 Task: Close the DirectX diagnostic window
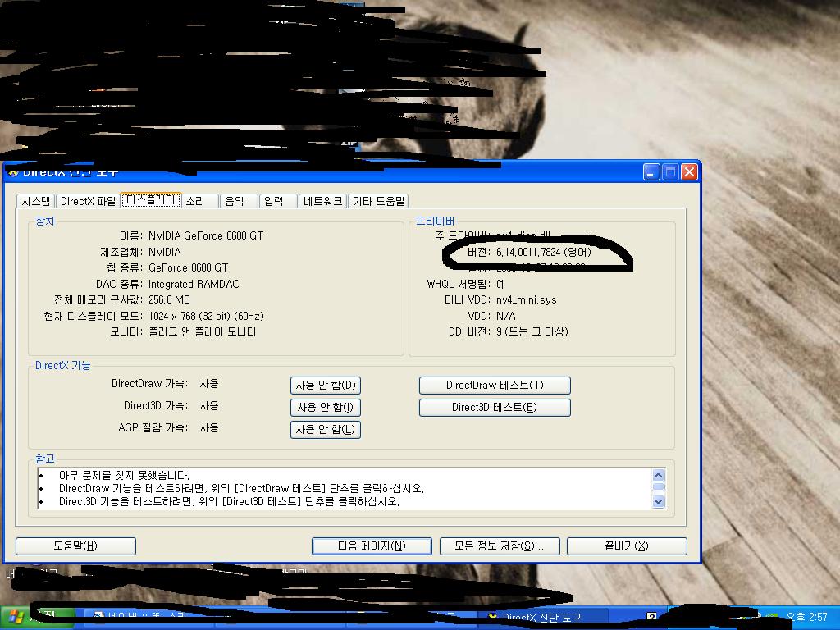(x=689, y=172)
